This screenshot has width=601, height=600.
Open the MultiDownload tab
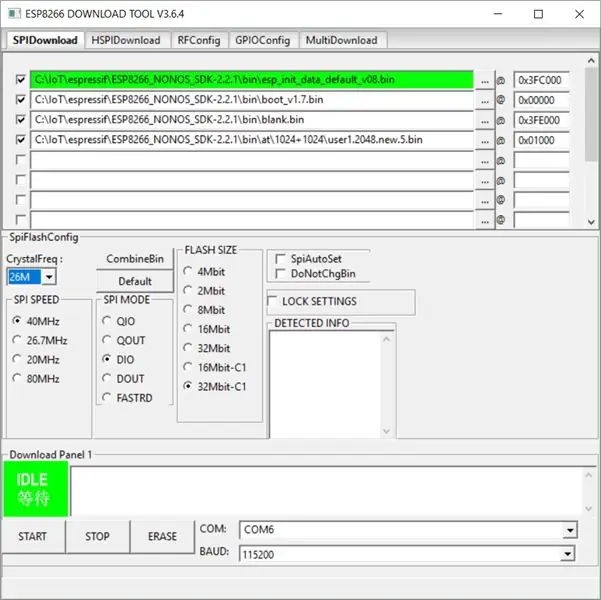(342, 40)
